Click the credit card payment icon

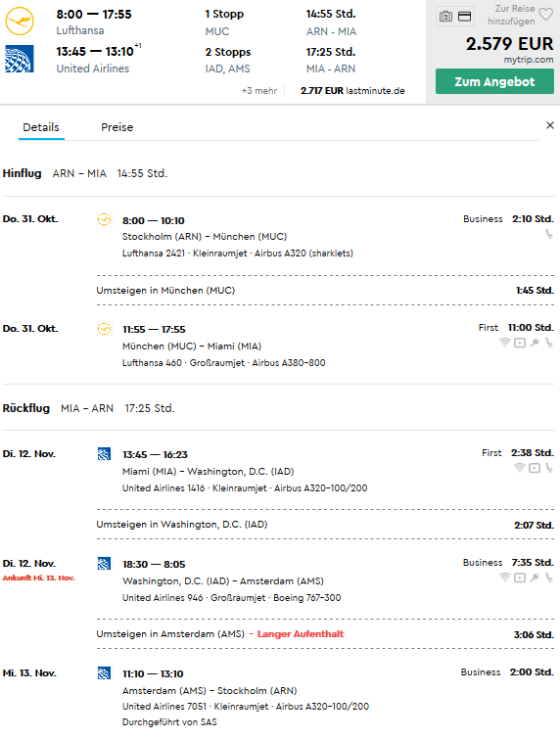(x=465, y=17)
